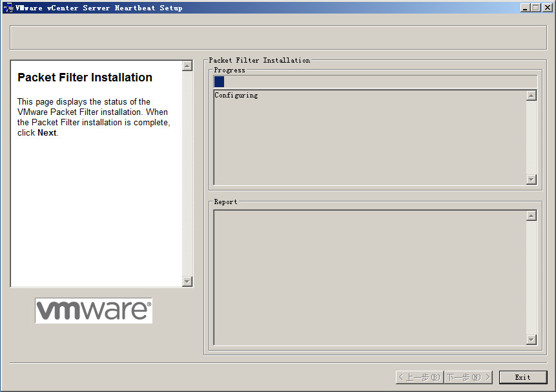Click the 'Packet Filter Installation' bold heading
Viewport: 556px width, 392px height.
[x=85, y=77]
